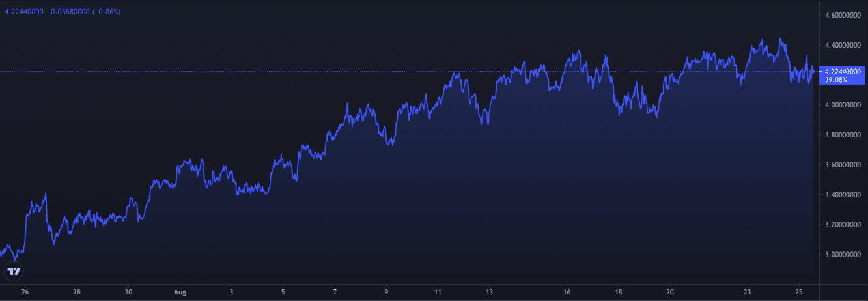Click the 4.40000000 price scale label
The width and height of the screenshot is (868, 301).
click(843, 45)
